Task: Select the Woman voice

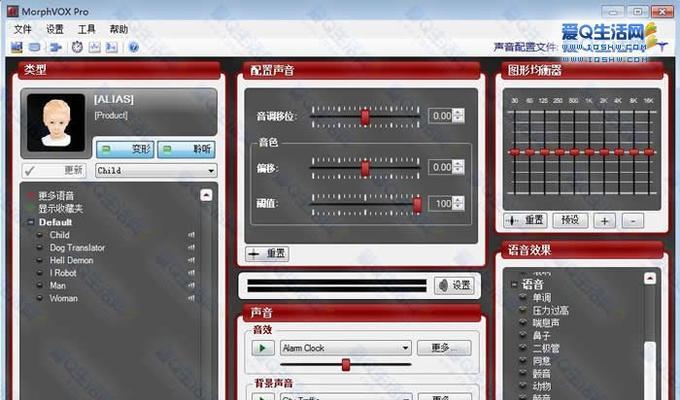Action: coord(63,298)
